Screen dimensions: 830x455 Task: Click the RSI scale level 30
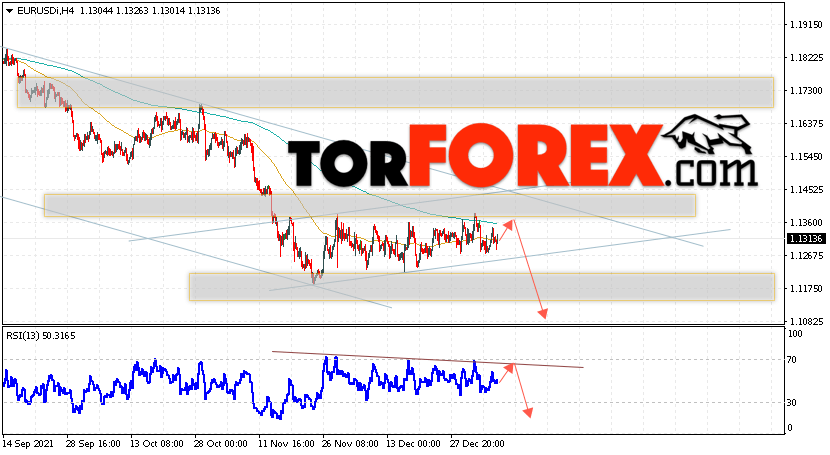tap(792, 403)
